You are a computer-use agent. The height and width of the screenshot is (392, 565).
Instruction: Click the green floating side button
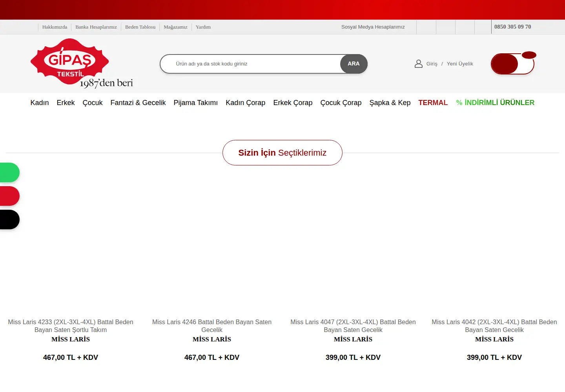click(x=9, y=172)
